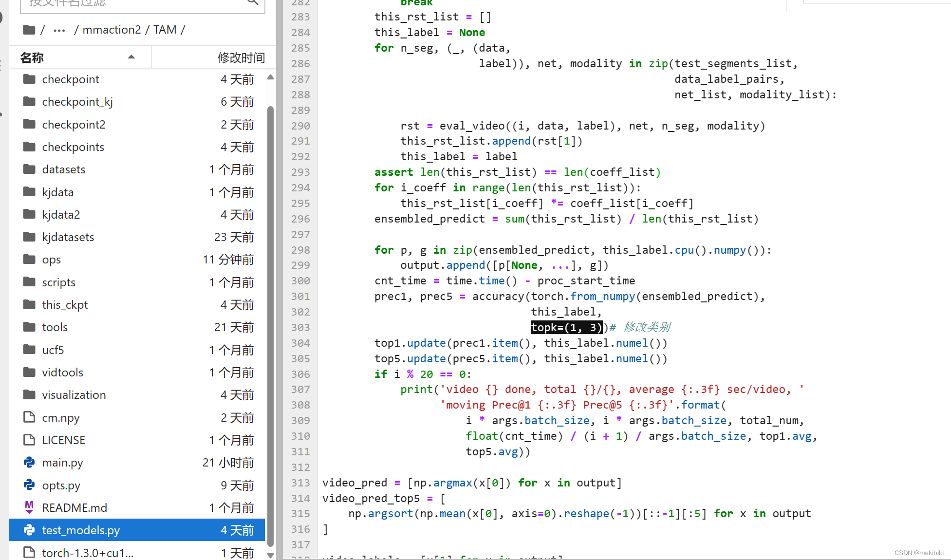Sort by modified time column header
This screenshot has height=560, width=951.
[x=241, y=57]
